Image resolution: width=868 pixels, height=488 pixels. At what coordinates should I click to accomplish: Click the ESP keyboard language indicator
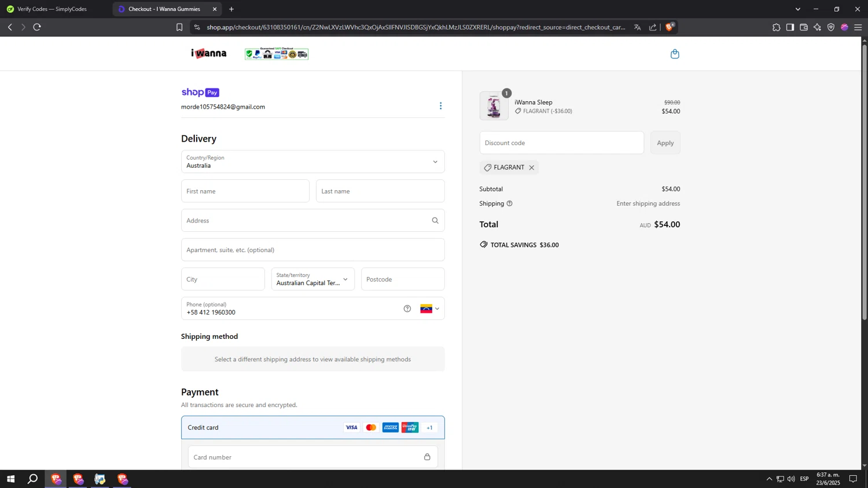click(804, 479)
